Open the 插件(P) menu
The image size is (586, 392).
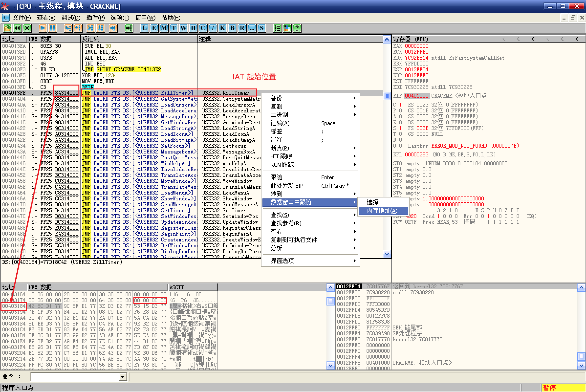pyautogui.click(x=95, y=18)
